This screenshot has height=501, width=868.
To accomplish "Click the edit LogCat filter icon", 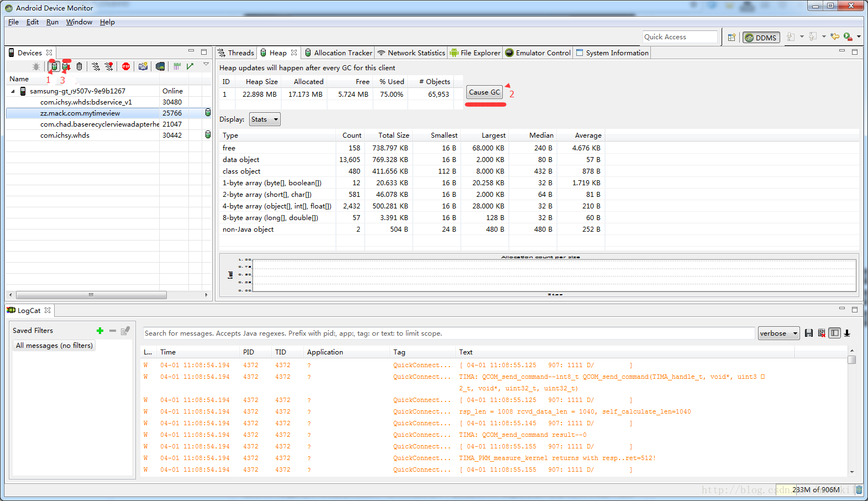I will click(x=125, y=331).
